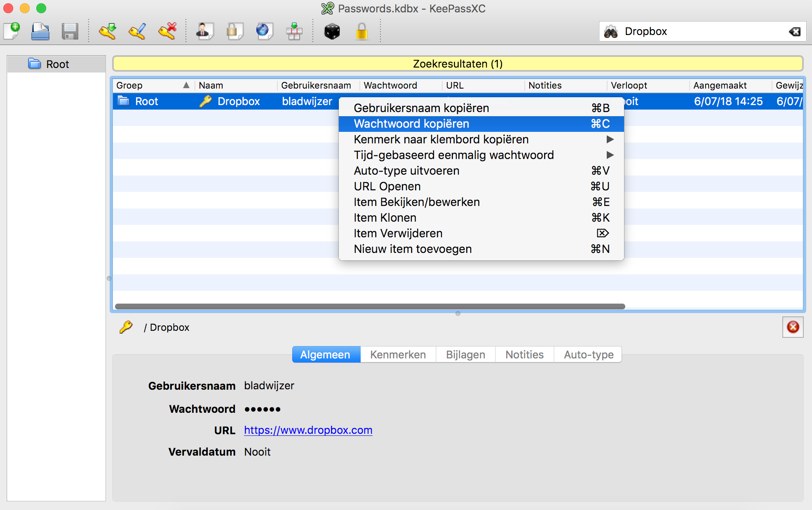
Task: Close entry preview with red X button
Action: pyautogui.click(x=793, y=327)
